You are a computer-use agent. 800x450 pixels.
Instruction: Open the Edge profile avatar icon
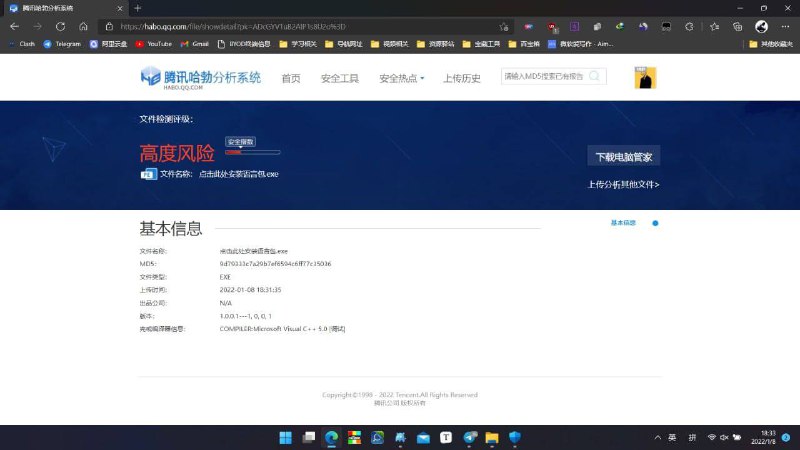pos(761,27)
